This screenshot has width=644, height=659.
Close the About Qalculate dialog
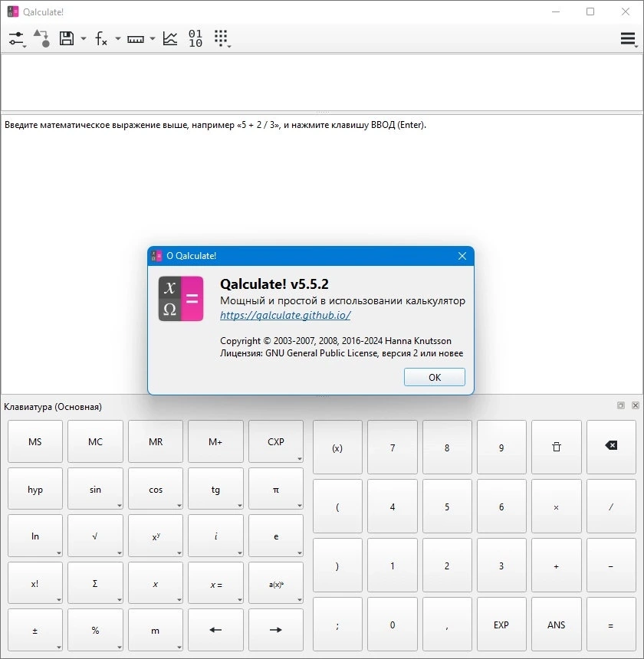pyautogui.click(x=462, y=256)
